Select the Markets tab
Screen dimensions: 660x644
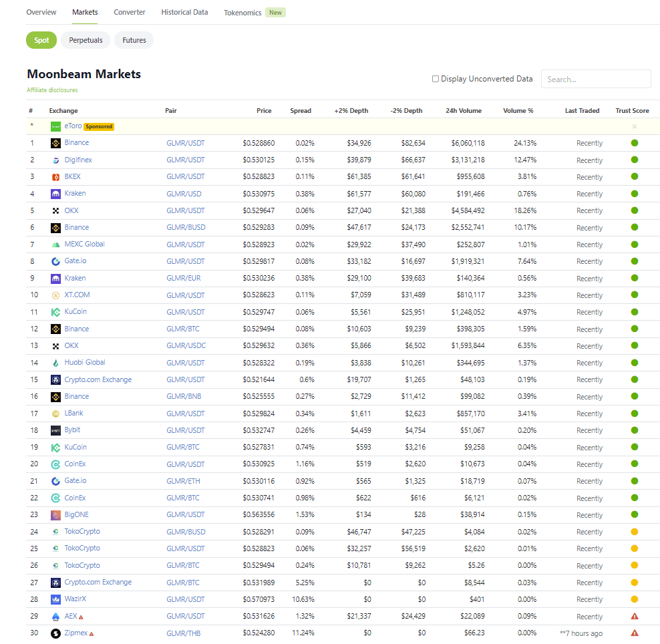85,12
